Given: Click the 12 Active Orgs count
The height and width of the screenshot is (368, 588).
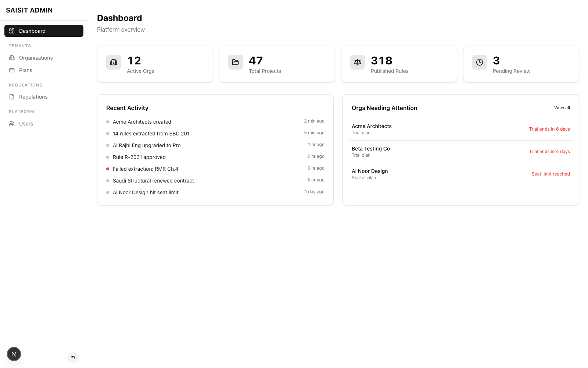Looking at the screenshot, I should point(134,60).
